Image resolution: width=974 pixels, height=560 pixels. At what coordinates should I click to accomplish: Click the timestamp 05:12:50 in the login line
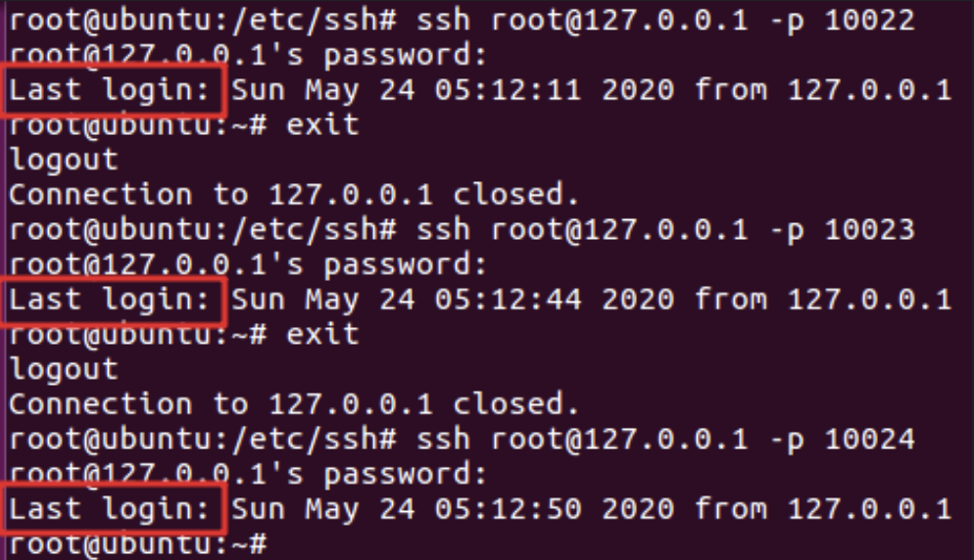click(x=508, y=509)
